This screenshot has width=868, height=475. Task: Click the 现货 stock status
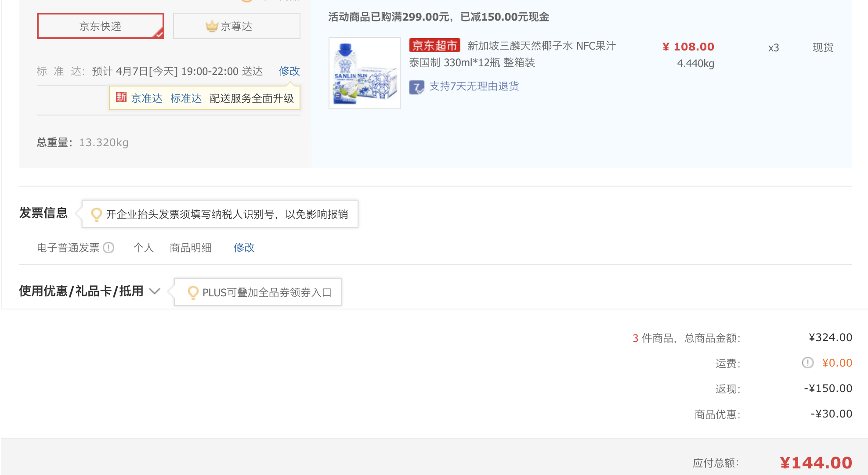click(x=823, y=47)
